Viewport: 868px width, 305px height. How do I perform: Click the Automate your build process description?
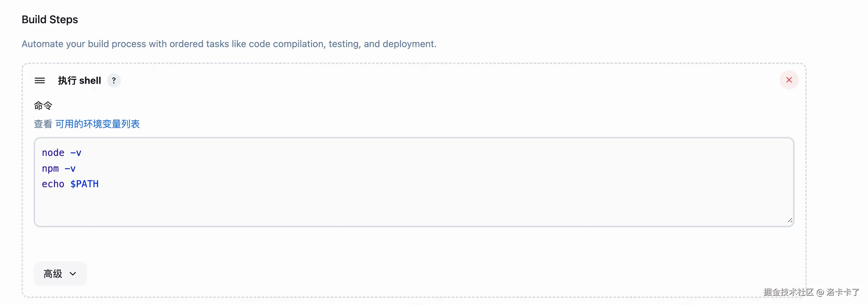tap(229, 44)
